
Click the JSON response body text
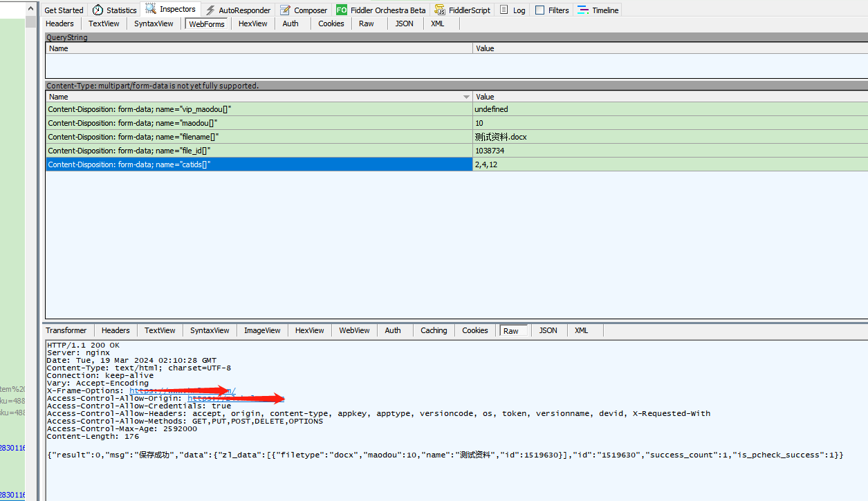coord(445,455)
